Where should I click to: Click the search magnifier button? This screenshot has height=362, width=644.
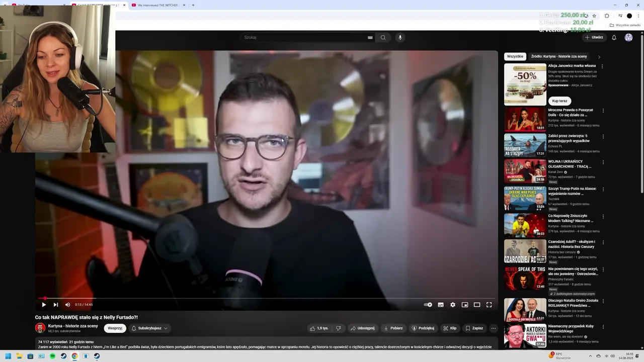coord(383,37)
